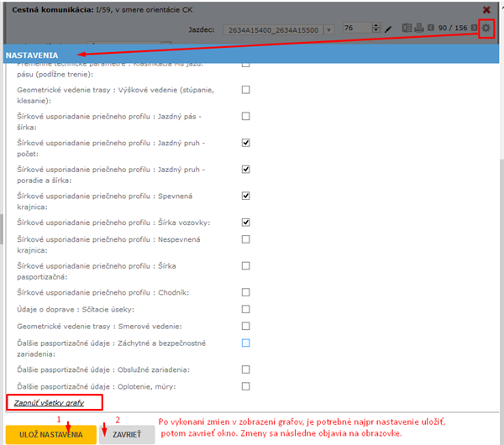This screenshot has width=504, height=445.
Task: Click the Zapnúť všetky grafy link
Action: (x=49, y=403)
